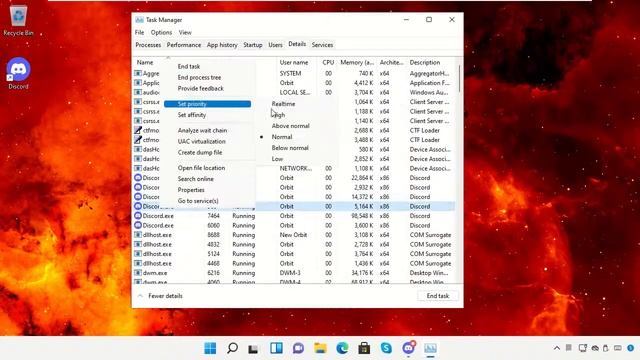This screenshot has height=360, width=640.
Task: Choose Open file location
Action: tap(201, 168)
